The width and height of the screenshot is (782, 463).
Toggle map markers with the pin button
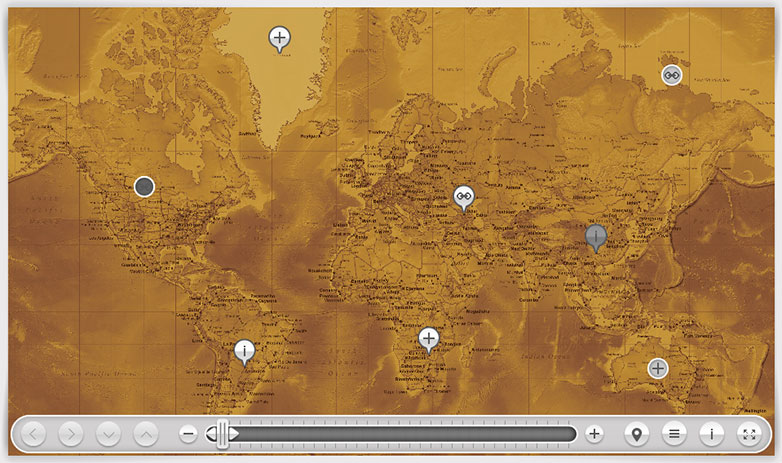point(636,434)
